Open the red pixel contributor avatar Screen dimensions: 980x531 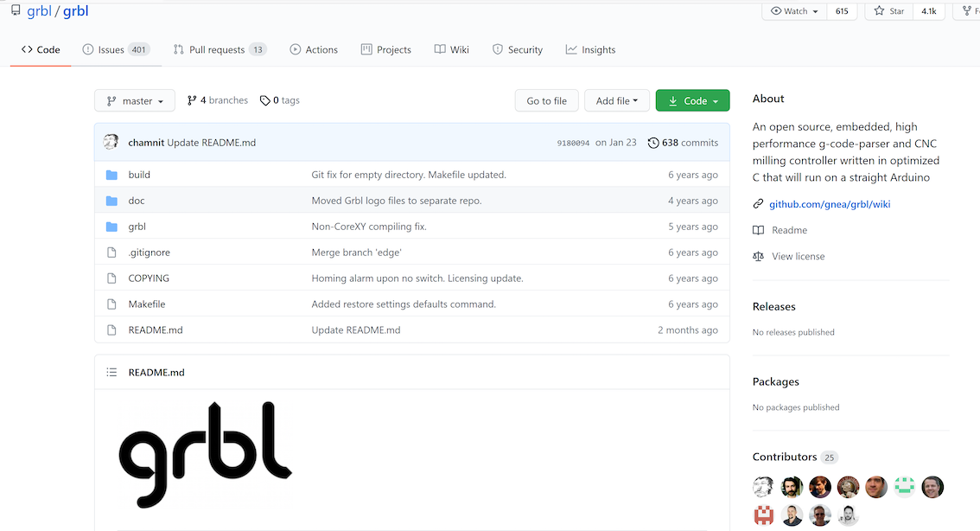coord(764,515)
